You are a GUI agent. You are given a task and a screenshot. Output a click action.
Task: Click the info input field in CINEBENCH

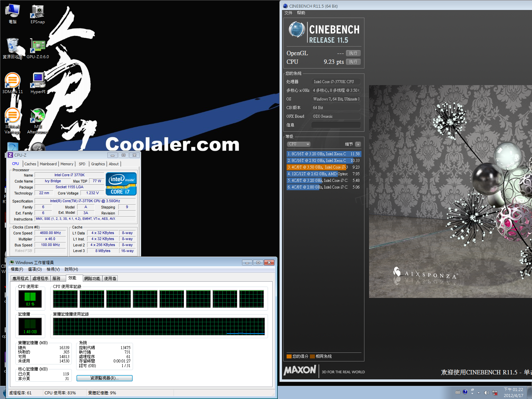pos(336,125)
